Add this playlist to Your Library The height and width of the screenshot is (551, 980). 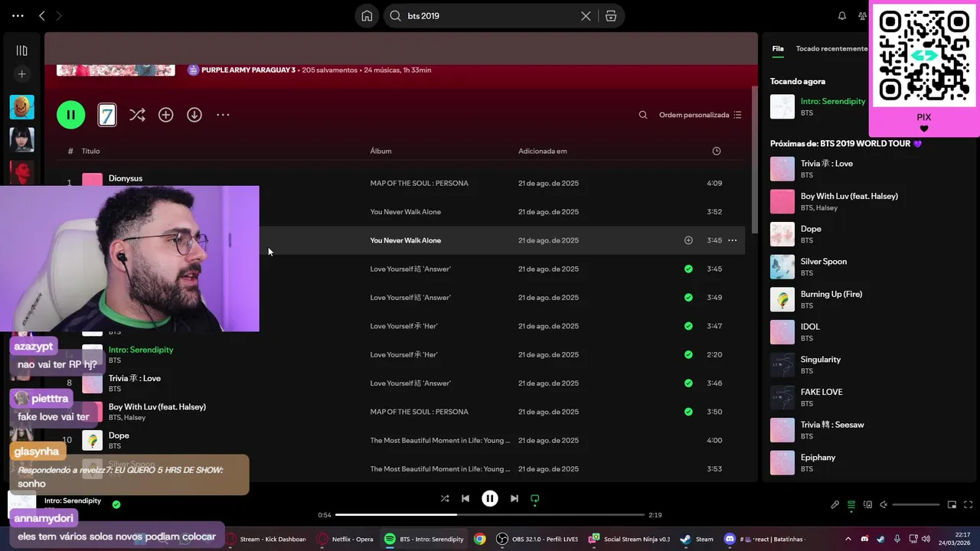165,115
